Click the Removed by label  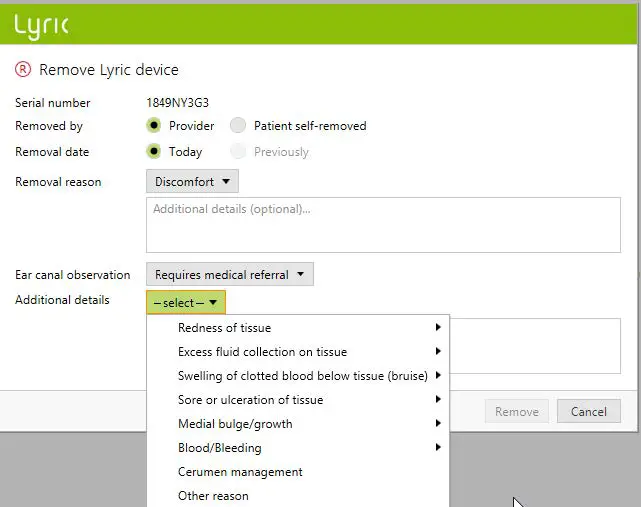pos(49,126)
